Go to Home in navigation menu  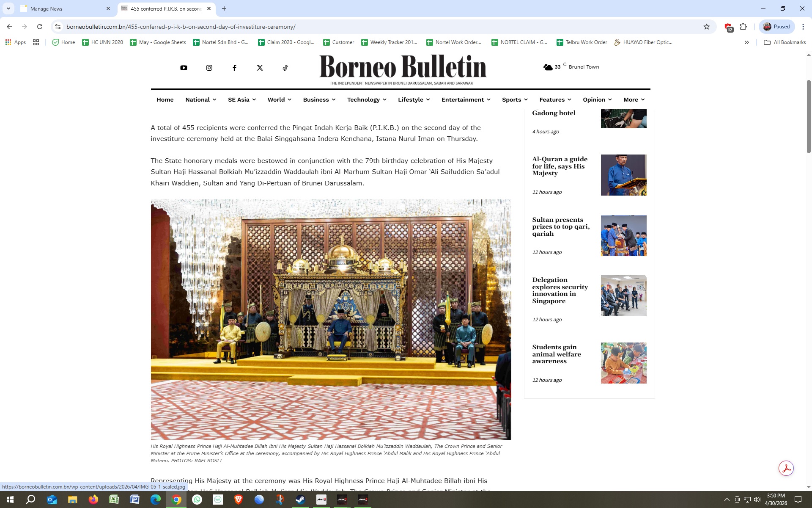165,99
